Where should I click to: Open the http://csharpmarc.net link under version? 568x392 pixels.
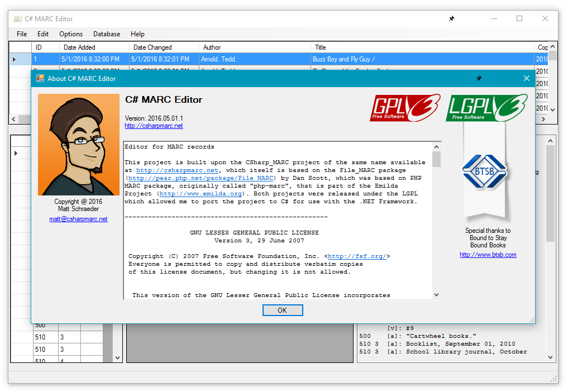coord(154,126)
